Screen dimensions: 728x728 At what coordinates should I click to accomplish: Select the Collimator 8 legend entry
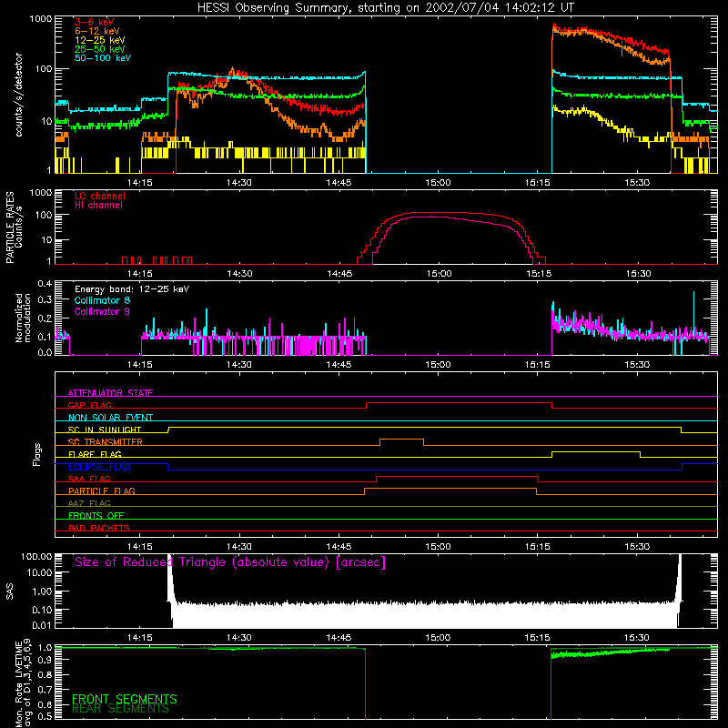click(102, 300)
